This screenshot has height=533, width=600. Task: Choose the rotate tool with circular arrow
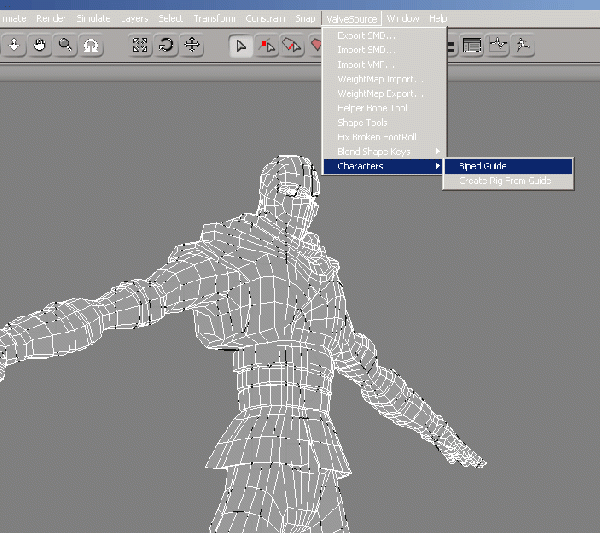click(x=166, y=46)
